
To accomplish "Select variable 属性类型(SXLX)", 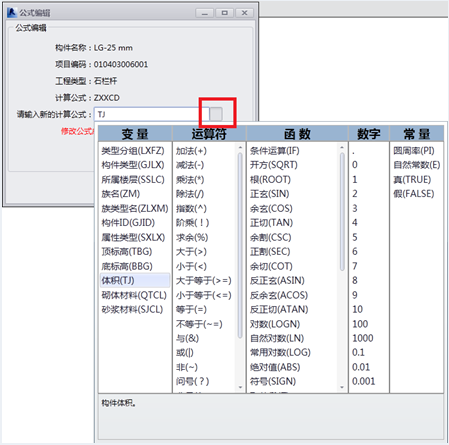I will point(133,237).
